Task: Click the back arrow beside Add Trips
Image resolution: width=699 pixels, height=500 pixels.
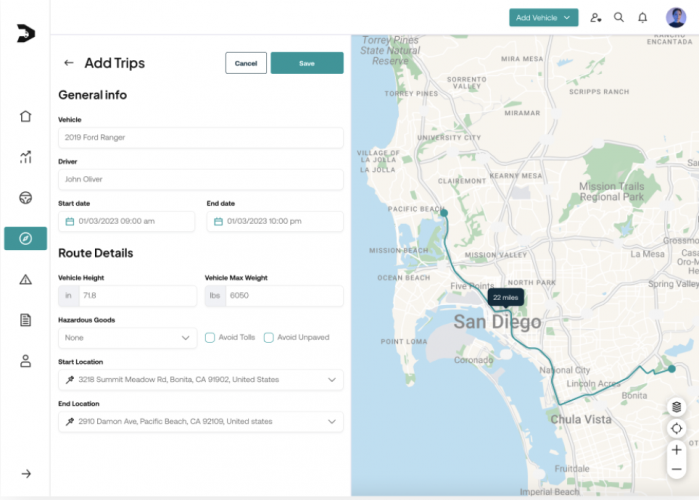Action: click(69, 63)
